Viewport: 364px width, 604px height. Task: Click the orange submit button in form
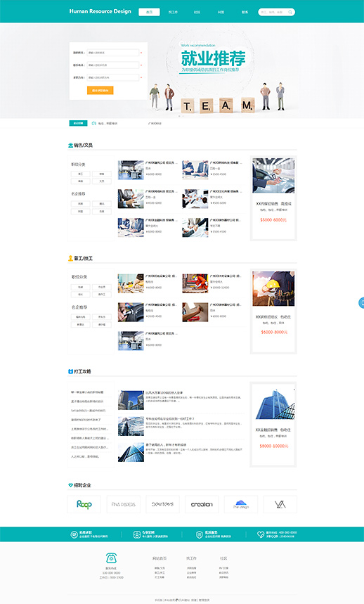(x=100, y=91)
